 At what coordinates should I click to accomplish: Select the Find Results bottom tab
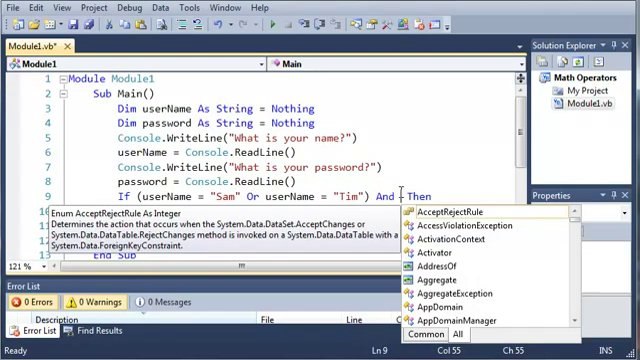click(93, 331)
